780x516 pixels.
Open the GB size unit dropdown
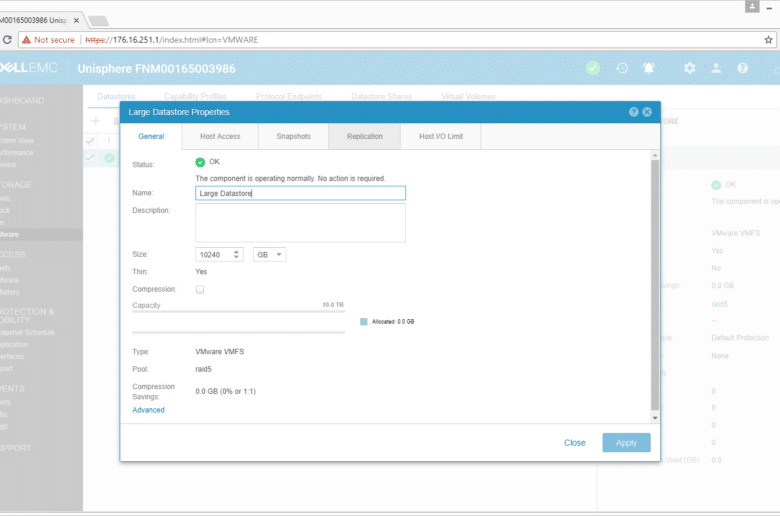point(269,255)
